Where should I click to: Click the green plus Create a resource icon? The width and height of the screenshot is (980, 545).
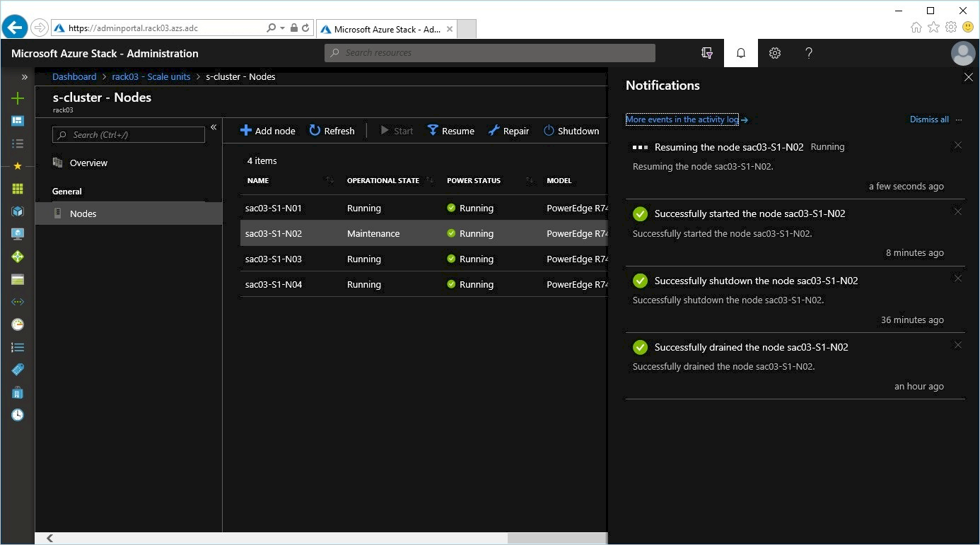pos(18,99)
